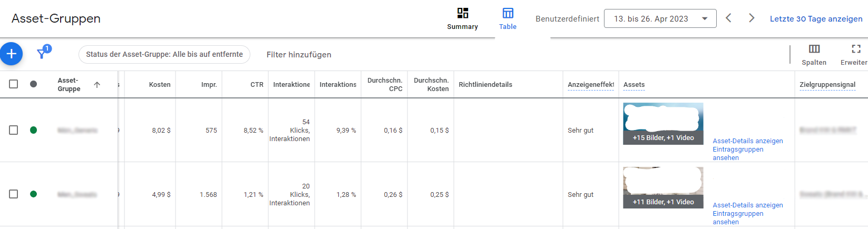Screen dimensions: 868x229
Task: Click Letzte 30 Tage anzeigen link
Action: [x=816, y=18]
